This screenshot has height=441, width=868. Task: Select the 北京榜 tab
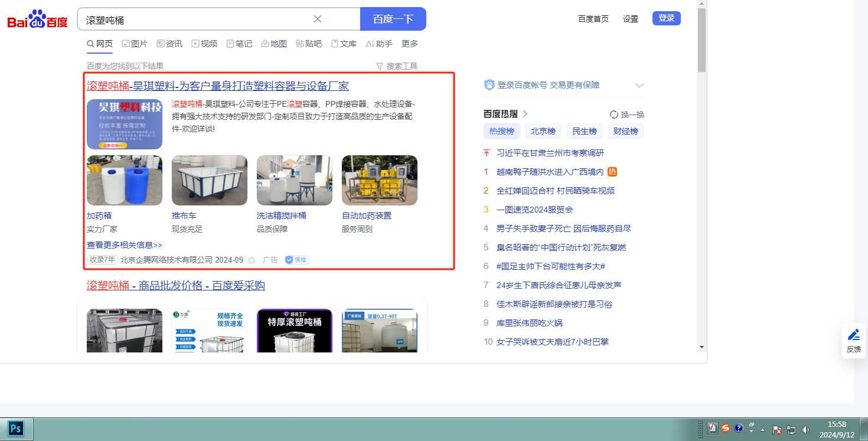pyautogui.click(x=543, y=131)
